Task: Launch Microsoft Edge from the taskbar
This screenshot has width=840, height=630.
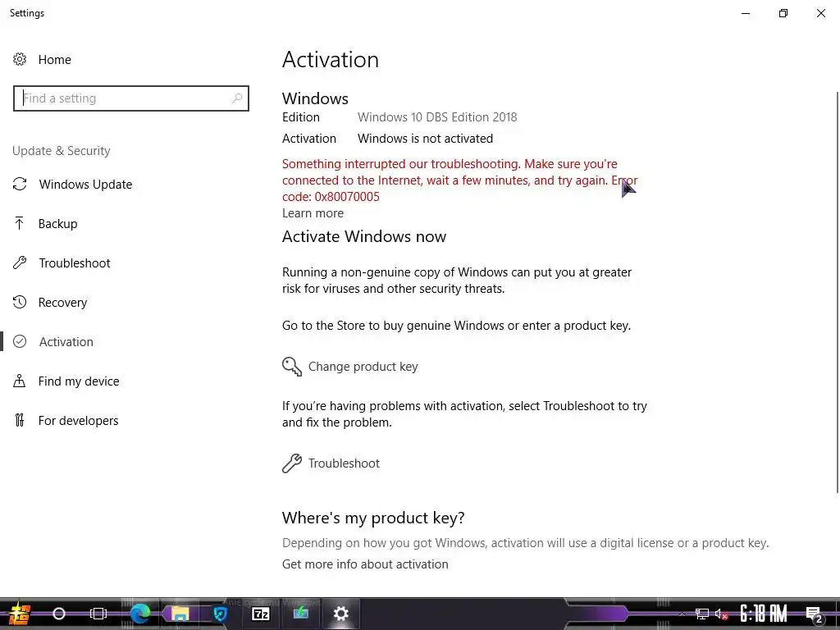Action: tap(140, 614)
